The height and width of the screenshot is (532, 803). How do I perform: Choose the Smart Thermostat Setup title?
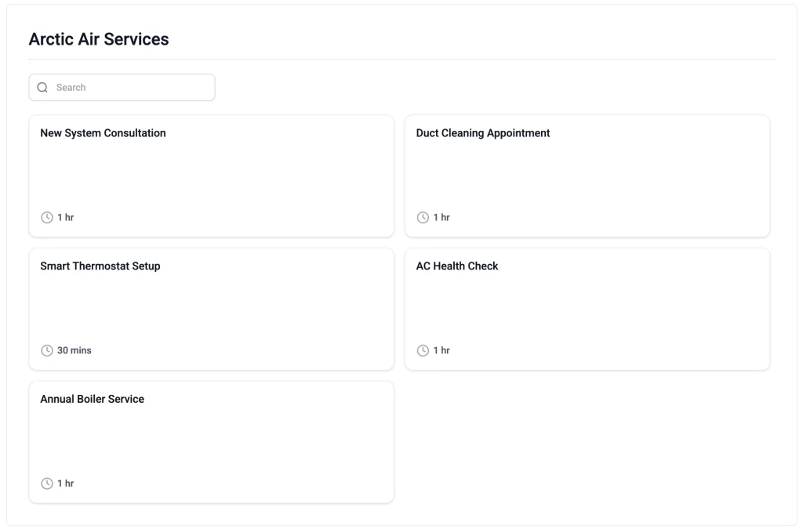[100, 266]
